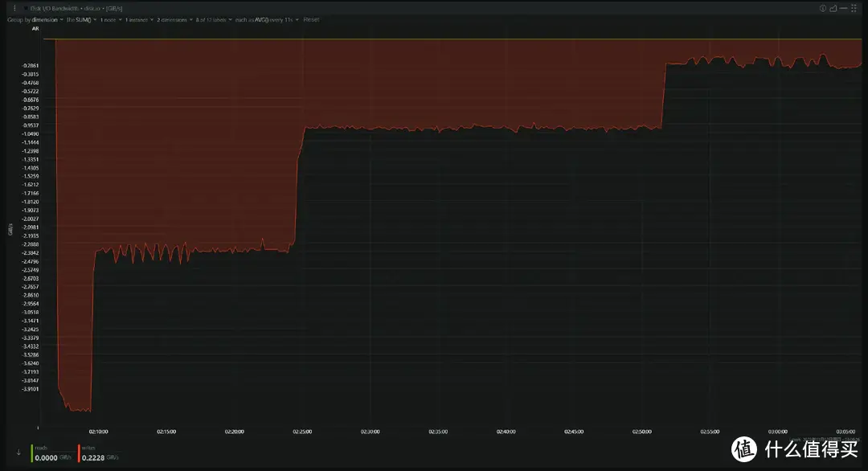Open the 8 of 12 labels dropdown
Image resolution: width=868 pixels, height=471 pixels.
214,20
